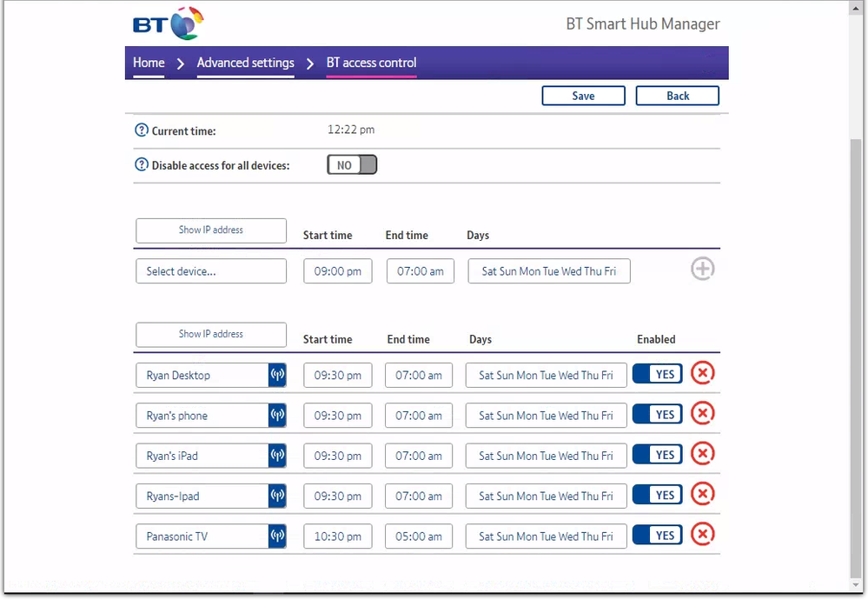
Task: Delete the Panasonic TV rule
Action: coord(703,534)
